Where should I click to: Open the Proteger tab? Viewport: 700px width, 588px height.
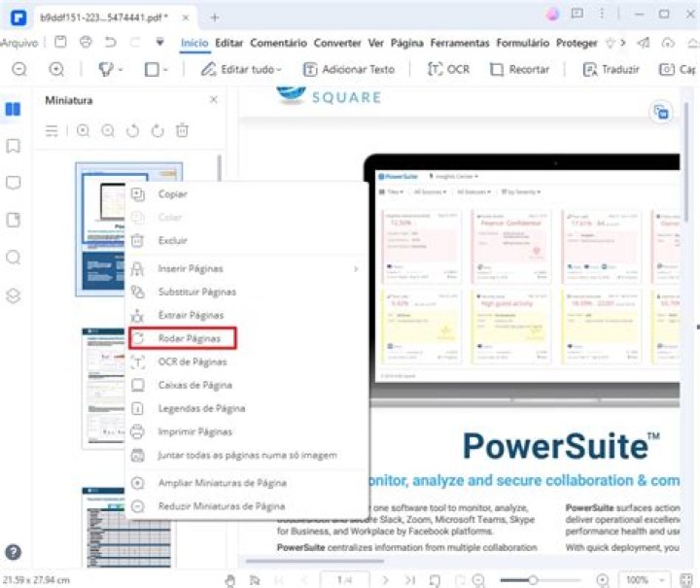pos(577,43)
